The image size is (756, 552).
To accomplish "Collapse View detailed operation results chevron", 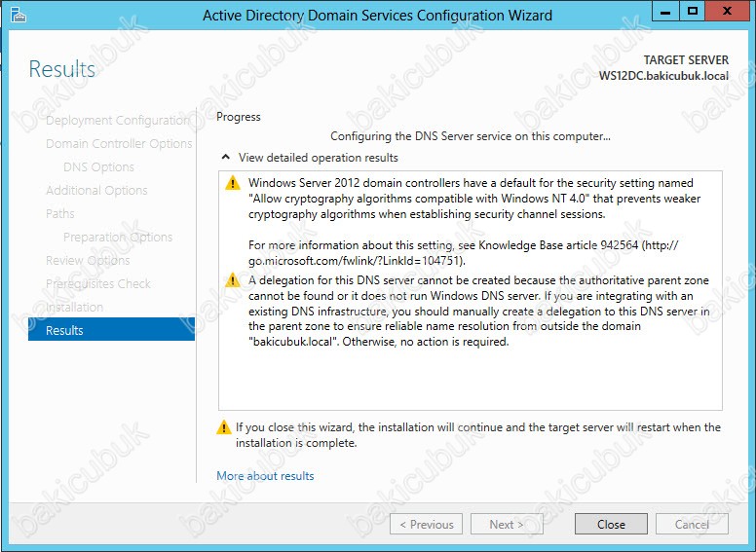I will [225, 157].
